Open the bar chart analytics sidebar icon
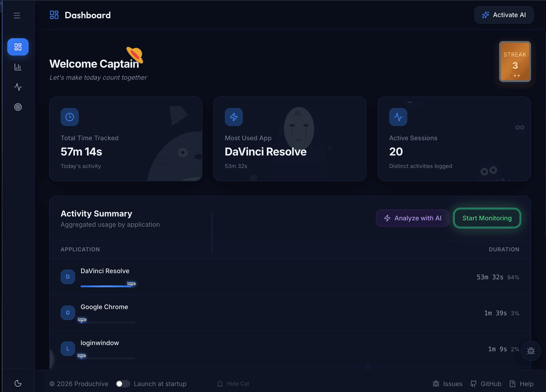546x392 pixels. pyautogui.click(x=18, y=67)
